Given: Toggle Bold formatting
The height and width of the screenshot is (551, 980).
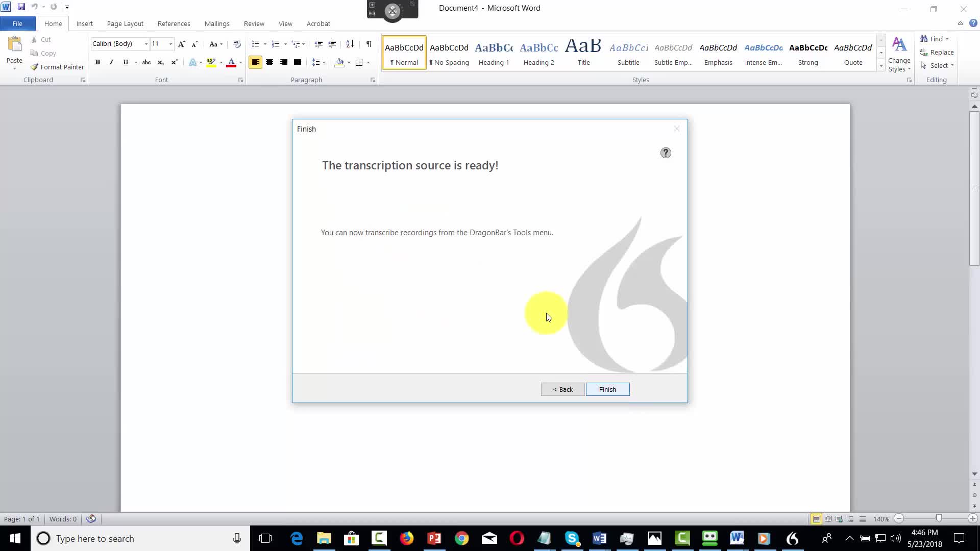Looking at the screenshot, I should coord(97,62).
